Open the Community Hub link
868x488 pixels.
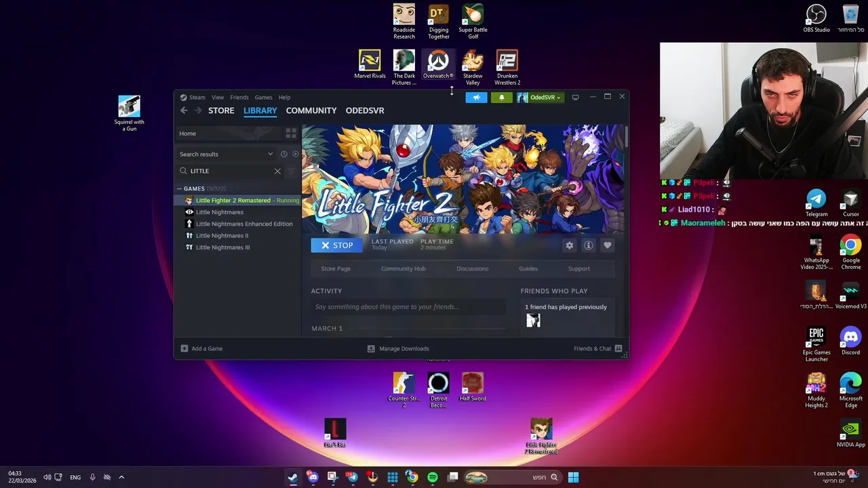403,268
